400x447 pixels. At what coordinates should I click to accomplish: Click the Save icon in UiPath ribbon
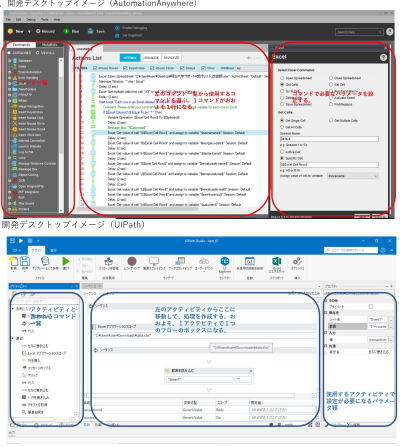coord(25,261)
